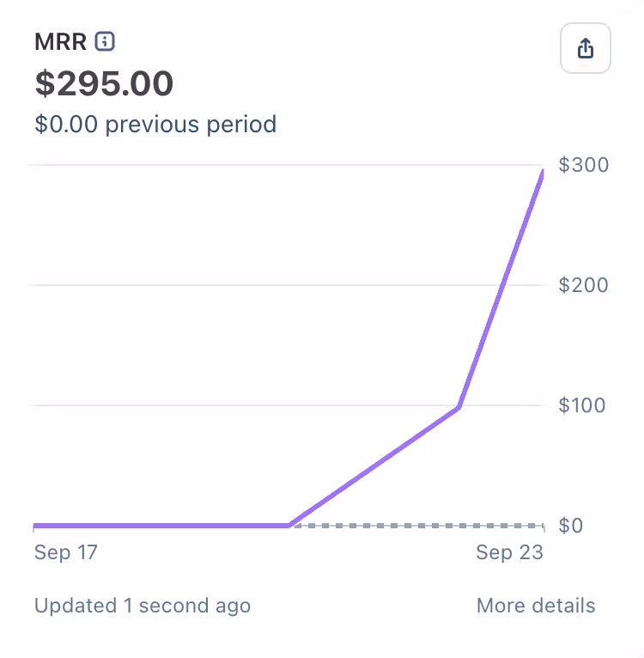Click the $0 axis label
644x658 pixels.
(570, 526)
